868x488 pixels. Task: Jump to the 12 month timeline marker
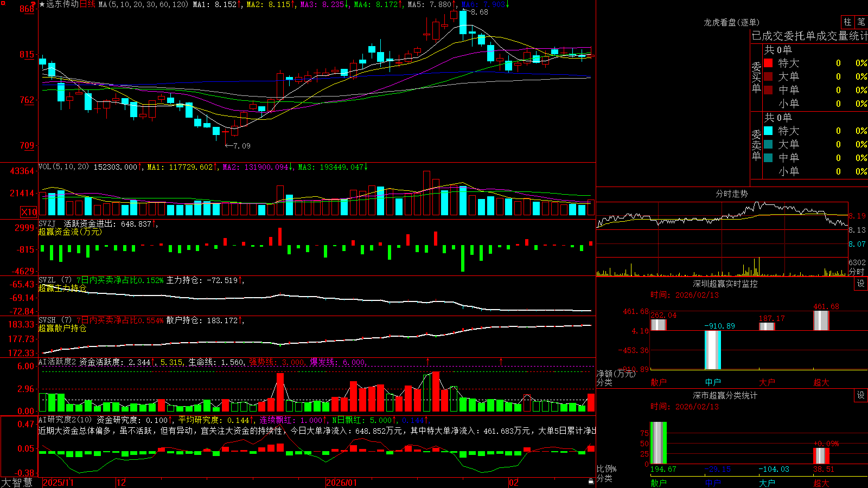click(x=122, y=483)
